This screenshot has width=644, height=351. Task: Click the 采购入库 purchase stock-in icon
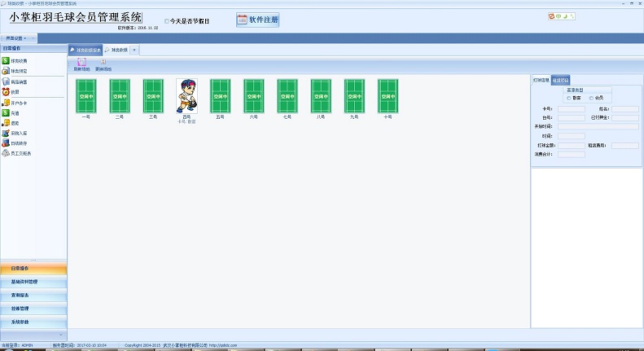click(7, 133)
